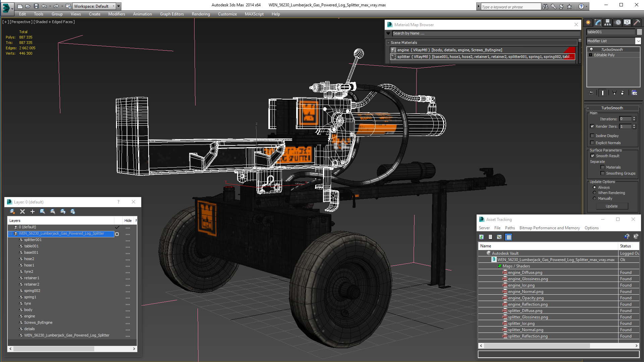Screen dimensions: 644x362
Task: Collapse Scene Materials group
Action: coord(388,43)
